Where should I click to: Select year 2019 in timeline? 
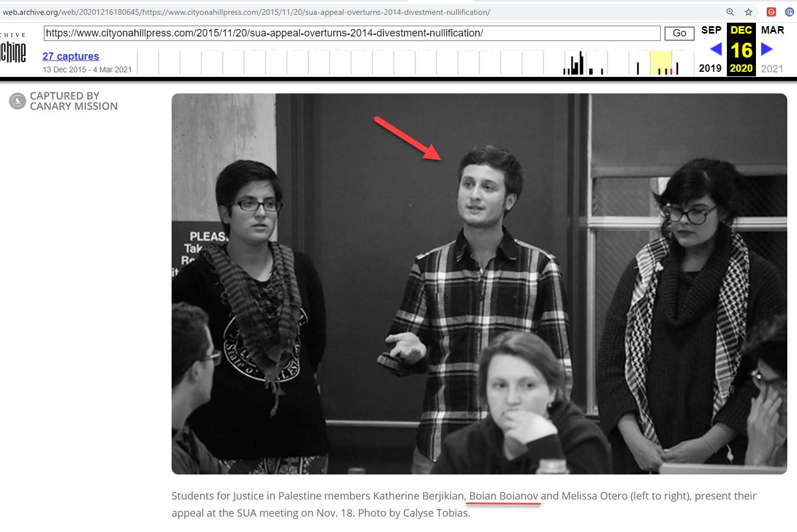pyautogui.click(x=710, y=68)
